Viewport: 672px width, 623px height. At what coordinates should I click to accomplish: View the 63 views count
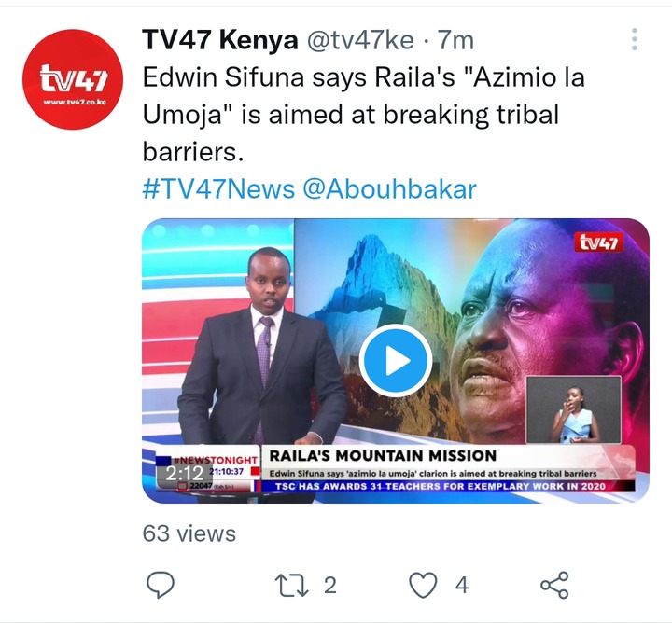click(189, 533)
